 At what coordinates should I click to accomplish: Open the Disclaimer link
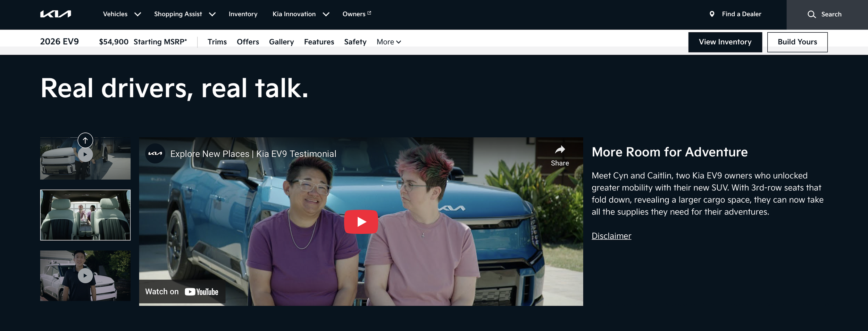coord(611,236)
